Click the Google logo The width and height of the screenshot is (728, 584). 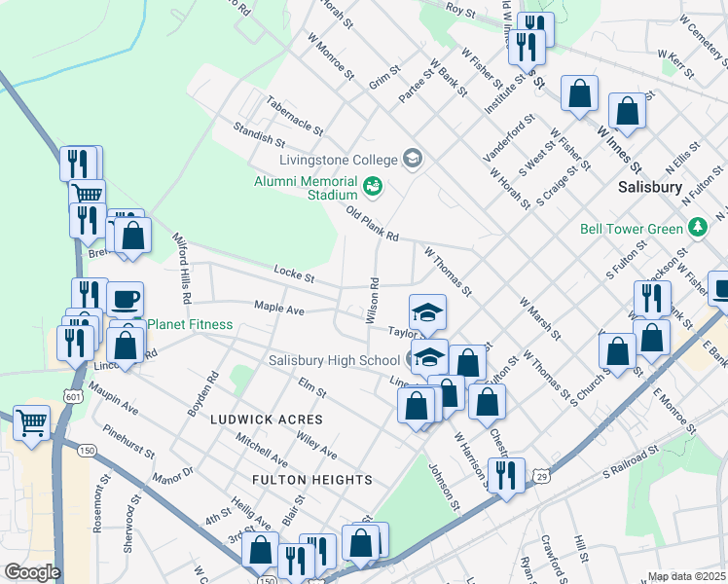pos(32,572)
